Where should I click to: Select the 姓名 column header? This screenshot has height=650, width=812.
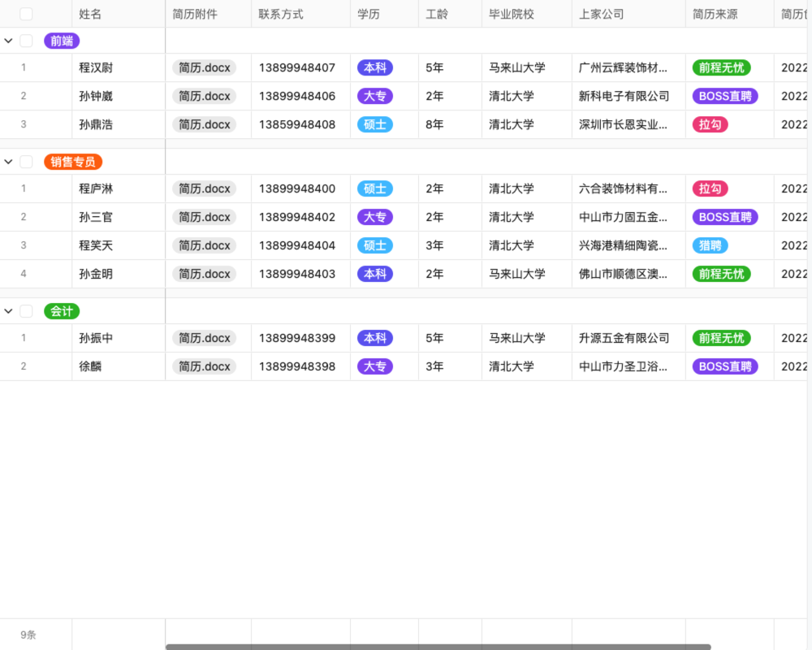click(x=90, y=13)
